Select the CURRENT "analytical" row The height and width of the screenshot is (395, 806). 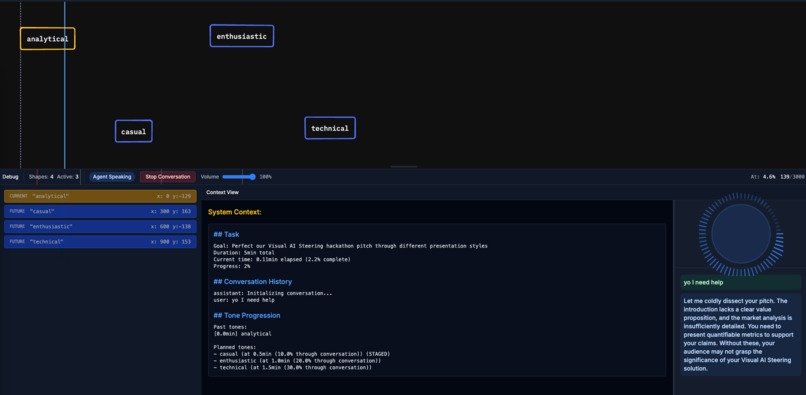(x=100, y=196)
